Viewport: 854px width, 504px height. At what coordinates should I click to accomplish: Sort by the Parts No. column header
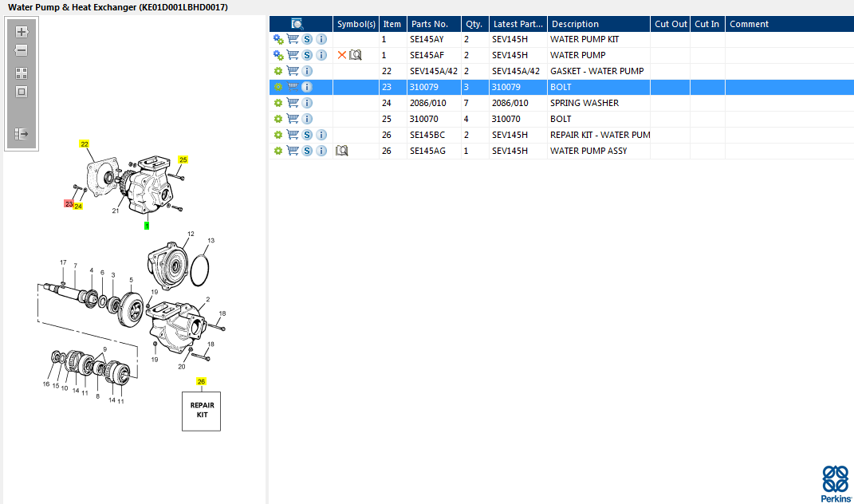434,24
